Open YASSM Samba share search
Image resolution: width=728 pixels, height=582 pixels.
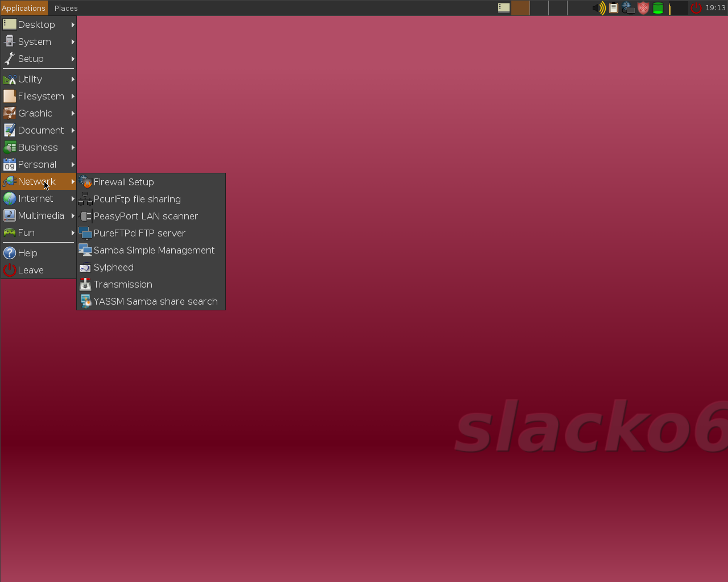click(x=151, y=301)
